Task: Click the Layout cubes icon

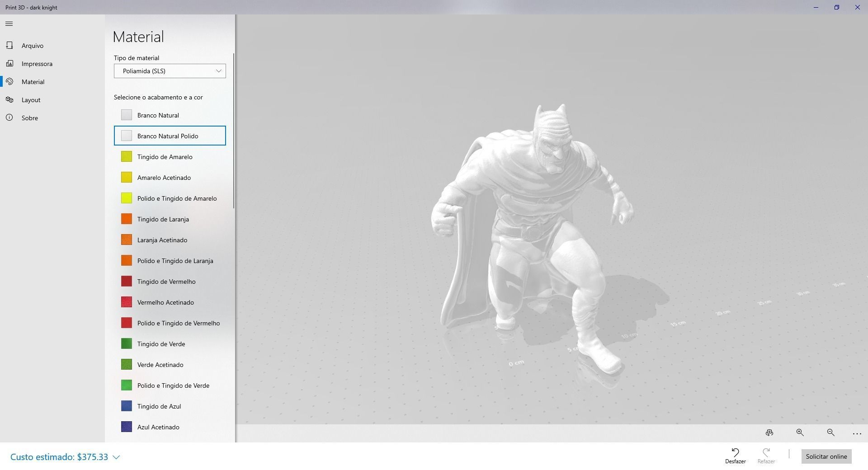Action: [x=9, y=99]
